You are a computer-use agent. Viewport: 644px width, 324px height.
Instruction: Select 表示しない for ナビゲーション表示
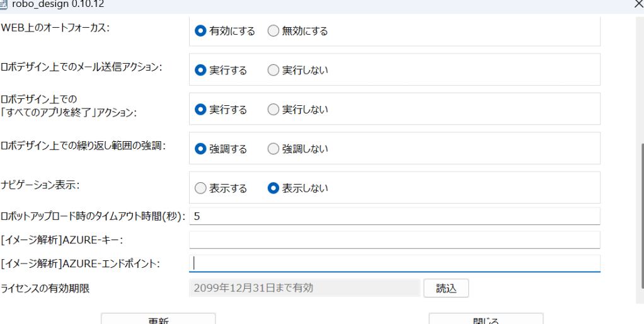tap(273, 188)
